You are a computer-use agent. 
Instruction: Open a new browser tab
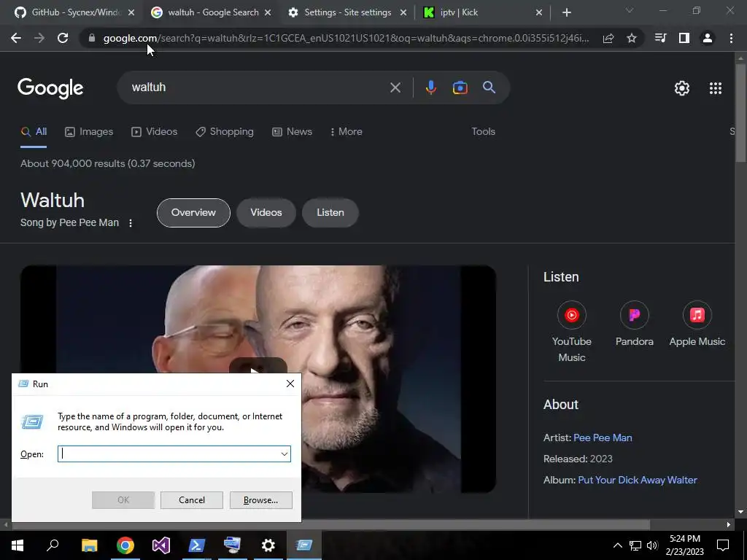[566, 12]
